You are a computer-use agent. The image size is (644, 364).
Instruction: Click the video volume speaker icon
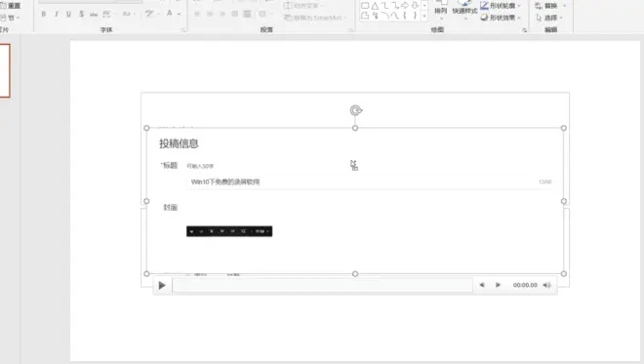coord(547,285)
